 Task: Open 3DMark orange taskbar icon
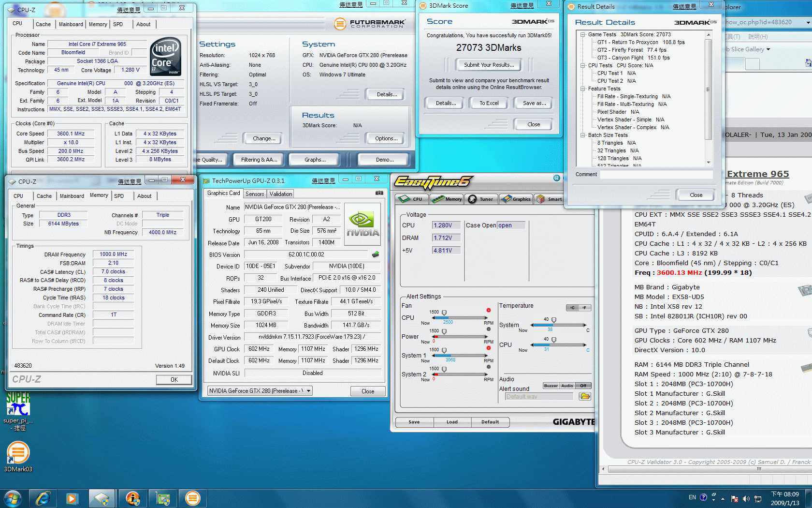point(193,498)
